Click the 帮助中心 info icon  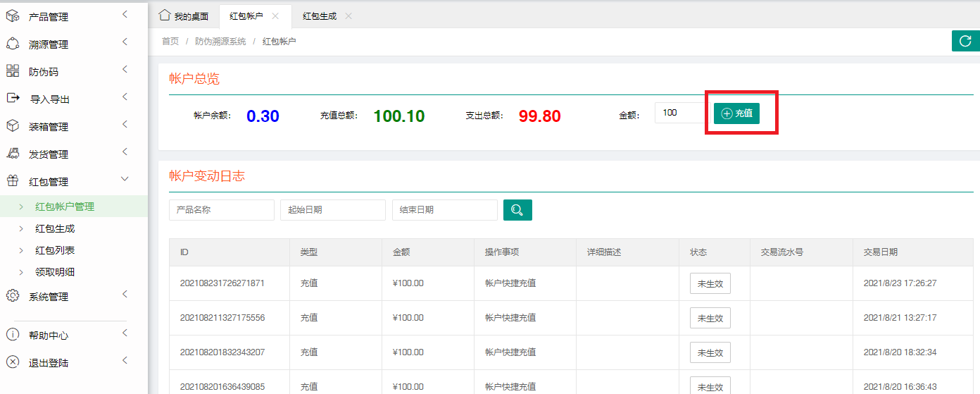[x=13, y=335]
